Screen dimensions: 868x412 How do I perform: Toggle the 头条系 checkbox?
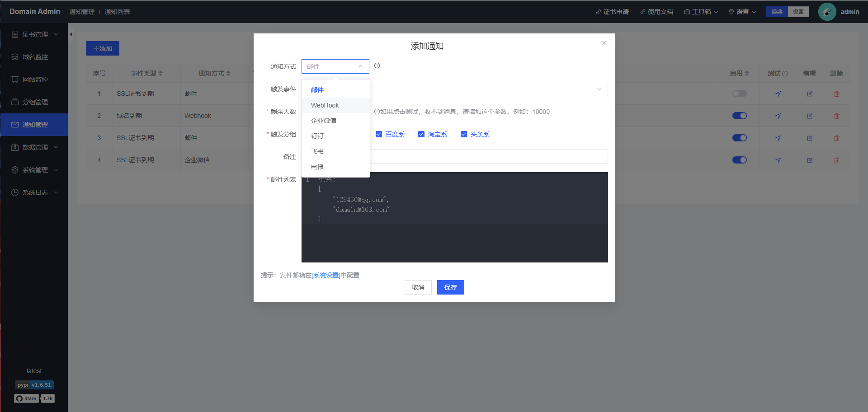click(x=464, y=134)
